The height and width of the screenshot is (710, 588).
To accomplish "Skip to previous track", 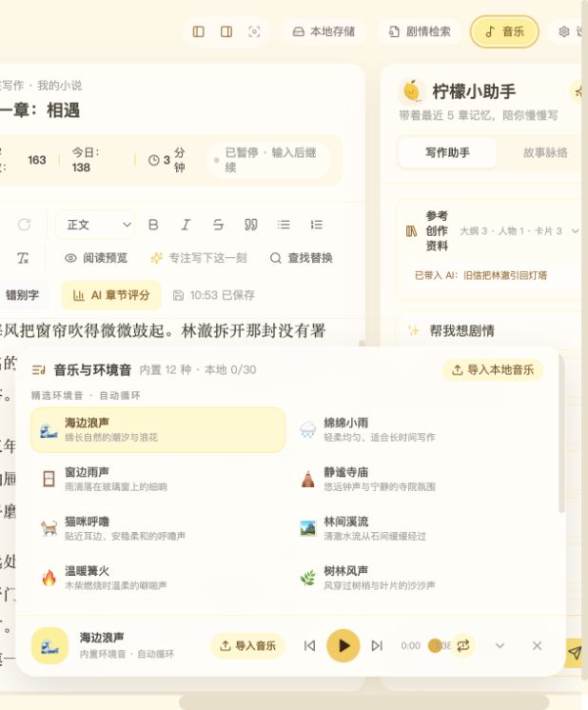I will click(309, 645).
